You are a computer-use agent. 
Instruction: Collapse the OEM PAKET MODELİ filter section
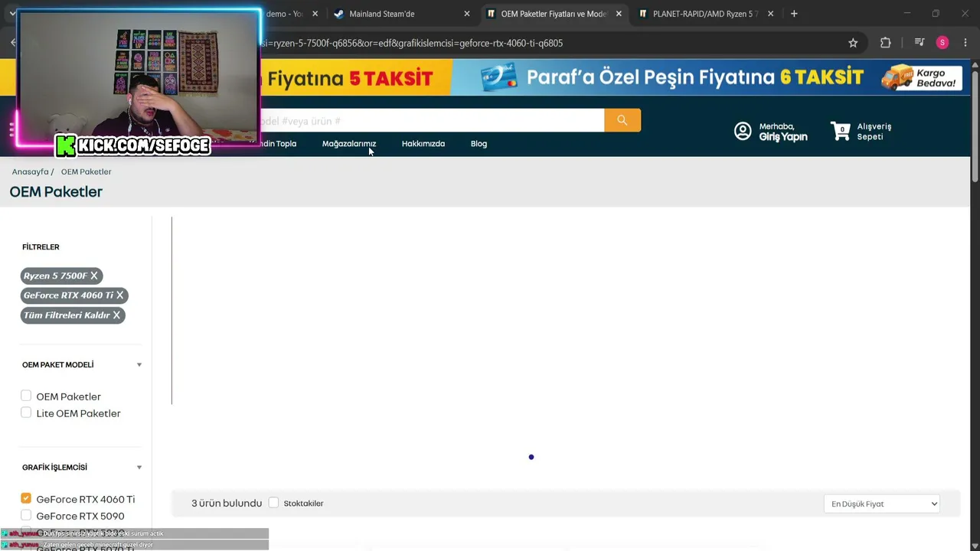click(139, 365)
